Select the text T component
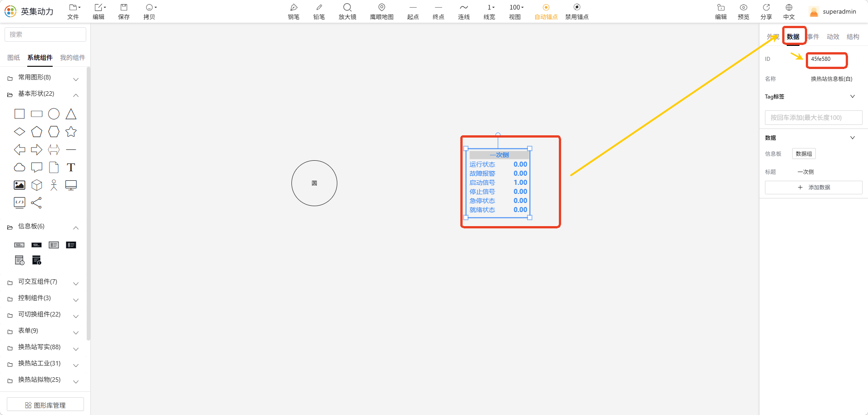 tap(71, 168)
